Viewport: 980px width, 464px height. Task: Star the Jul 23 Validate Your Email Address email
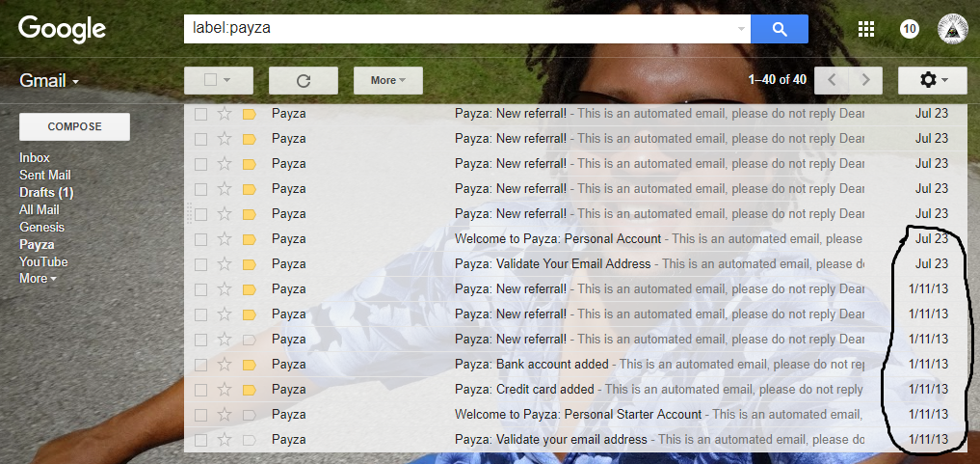pos(225,264)
